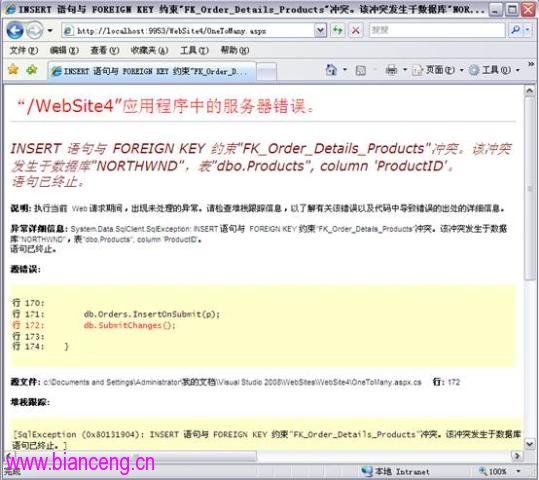This screenshot has width=539, height=480.
Task: Click the vertical scrollbar up arrow
Action: [x=529, y=91]
